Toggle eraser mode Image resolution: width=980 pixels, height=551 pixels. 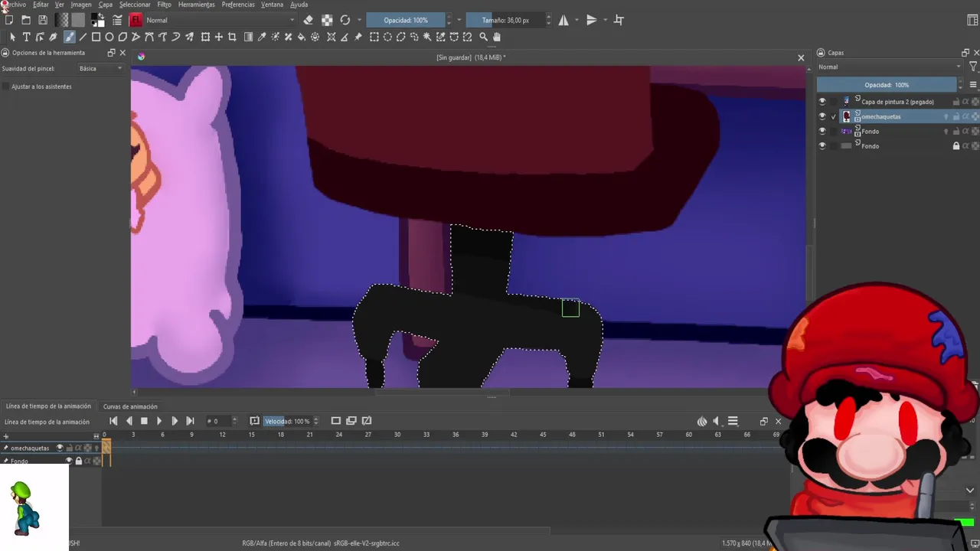[x=308, y=20]
